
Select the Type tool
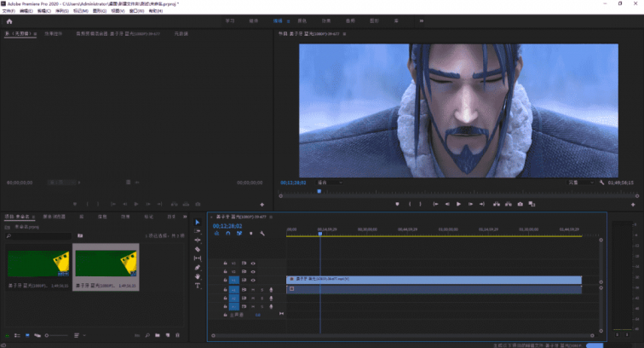[x=198, y=286]
